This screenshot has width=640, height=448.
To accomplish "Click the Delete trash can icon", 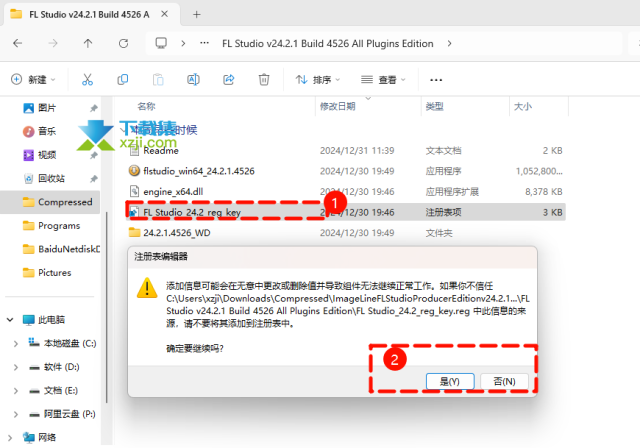I will 264,80.
